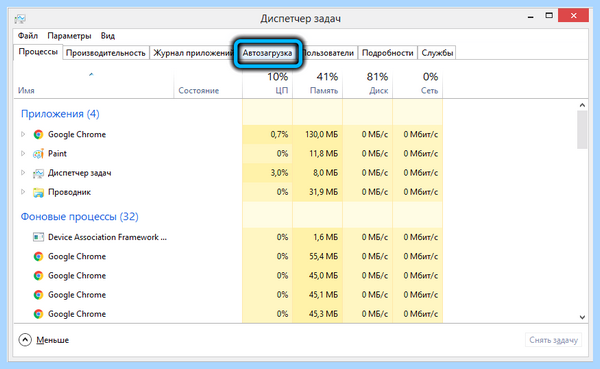The width and height of the screenshot is (600, 369).
Task: Expand the Проводник app row
Action: point(23,192)
